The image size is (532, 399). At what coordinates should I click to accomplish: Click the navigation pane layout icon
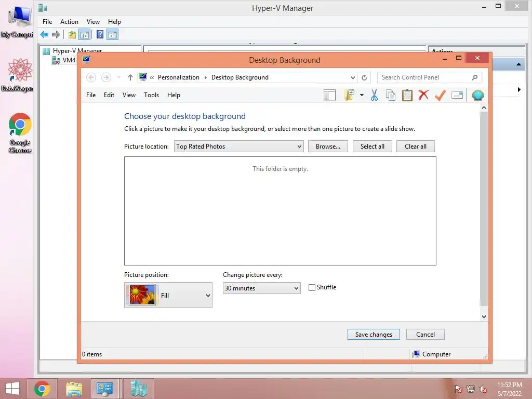pyautogui.click(x=329, y=96)
